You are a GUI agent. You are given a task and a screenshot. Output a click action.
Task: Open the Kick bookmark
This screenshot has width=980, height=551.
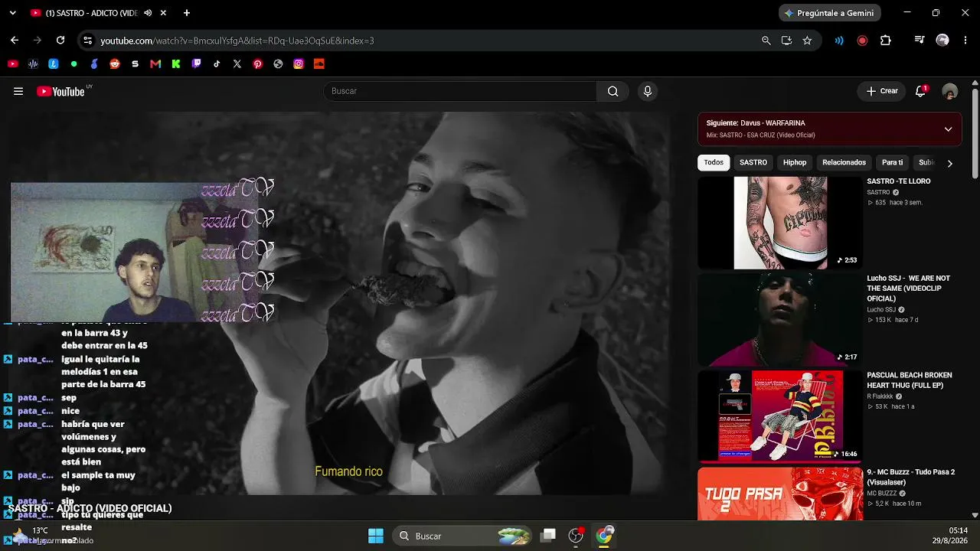point(176,64)
